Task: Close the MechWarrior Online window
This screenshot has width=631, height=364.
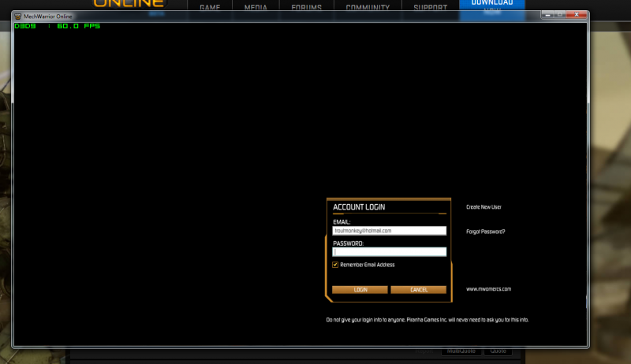Action: click(x=577, y=14)
